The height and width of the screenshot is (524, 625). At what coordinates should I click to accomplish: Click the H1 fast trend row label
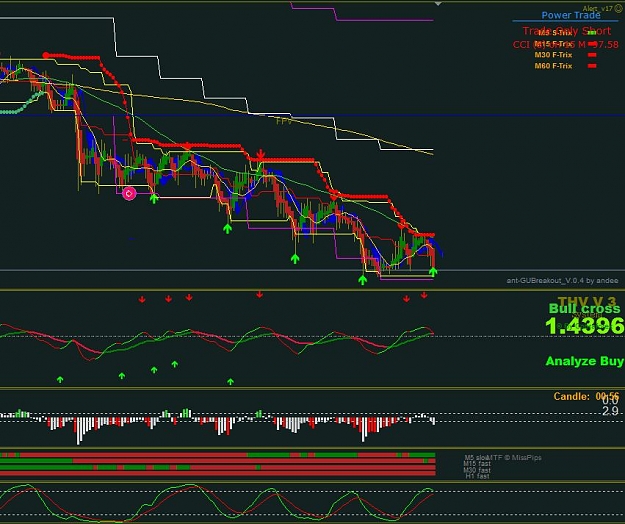(x=478, y=476)
